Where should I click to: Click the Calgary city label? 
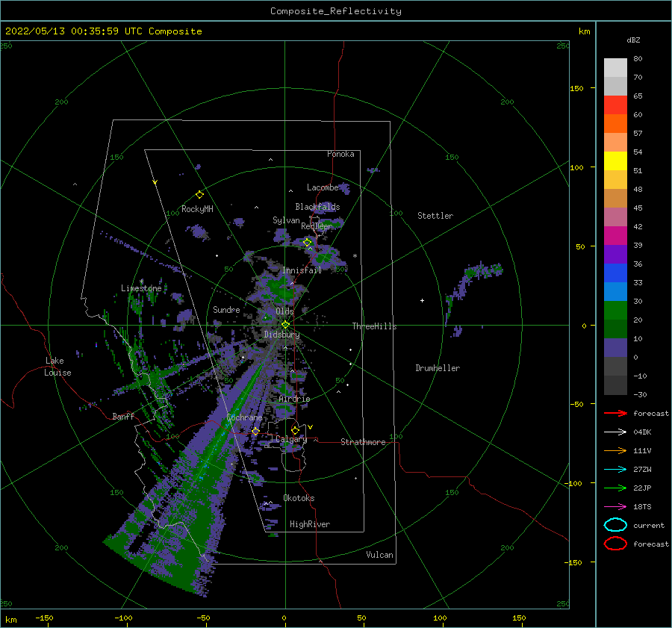click(x=291, y=439)
